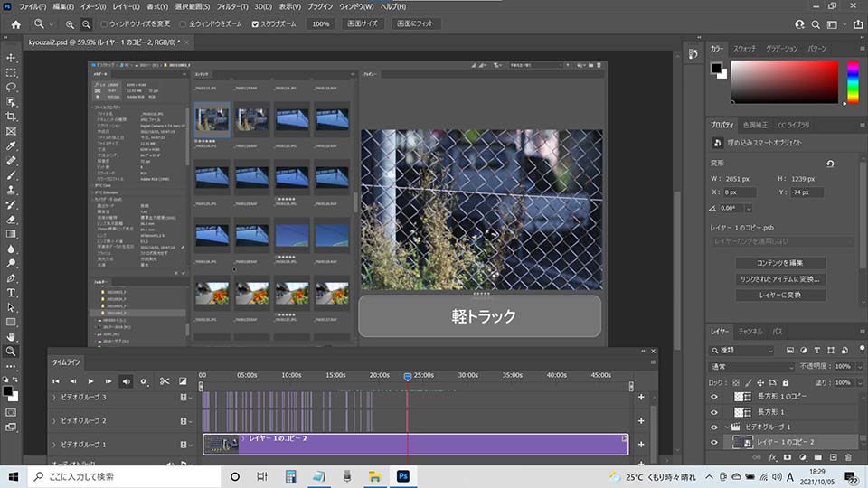868x488 pixels.
Task: Select the Crop tool
Action: (x=11, y=117)
